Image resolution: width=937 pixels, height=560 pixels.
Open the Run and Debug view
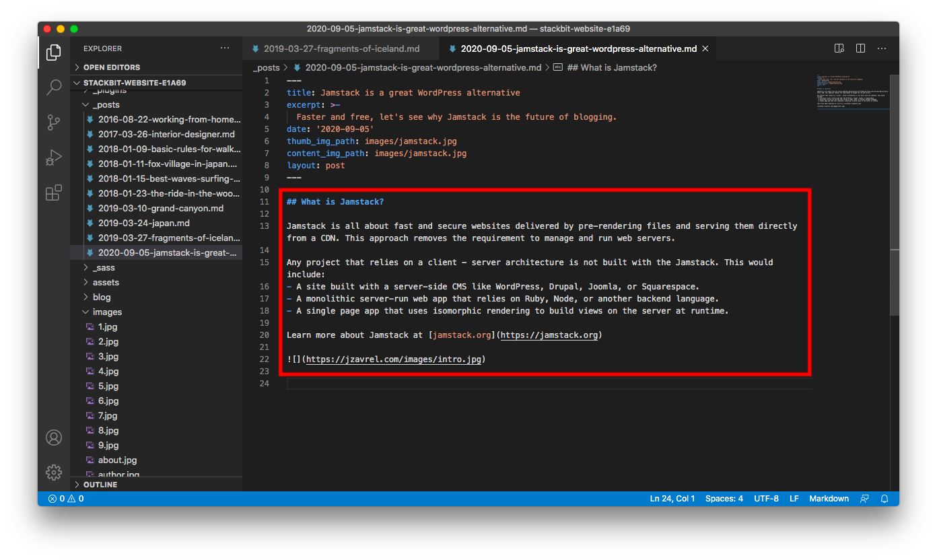[x=54, y=157]
